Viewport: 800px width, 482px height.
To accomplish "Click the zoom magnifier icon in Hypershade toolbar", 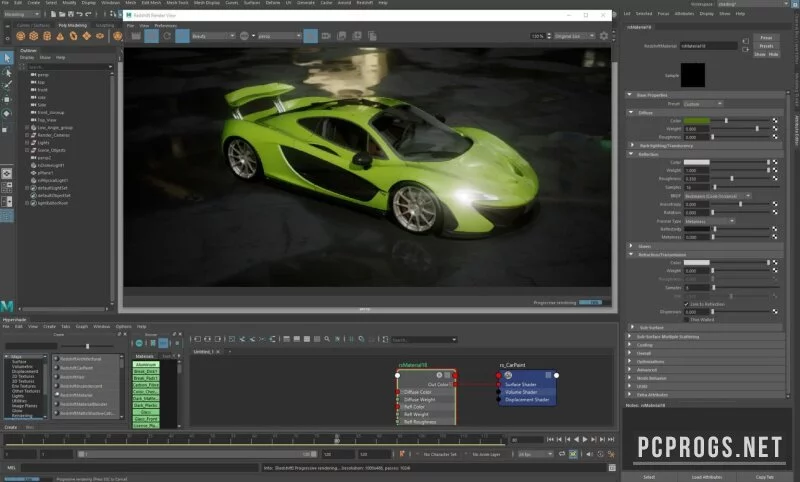I will [x=327, y=339].
